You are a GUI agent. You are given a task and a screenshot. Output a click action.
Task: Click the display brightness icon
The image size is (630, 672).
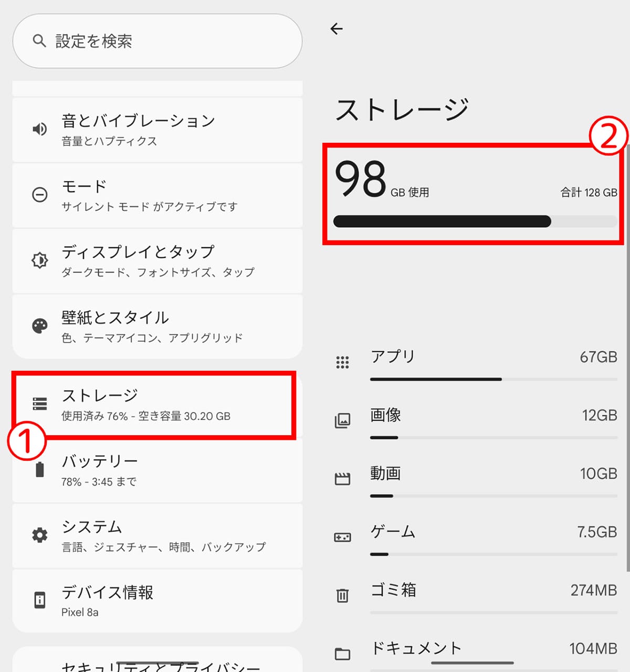pos(40,260)
